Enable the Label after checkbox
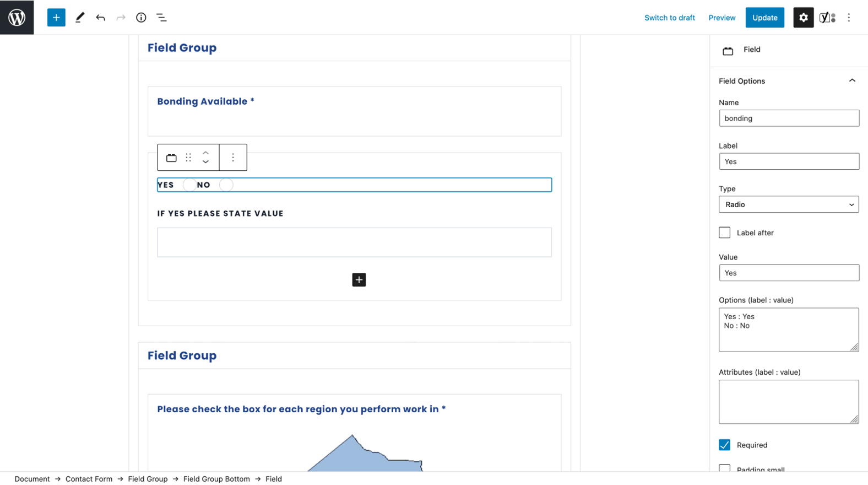Image resolution: width=868 pixels, height=485 pixels. pos(724,233)
